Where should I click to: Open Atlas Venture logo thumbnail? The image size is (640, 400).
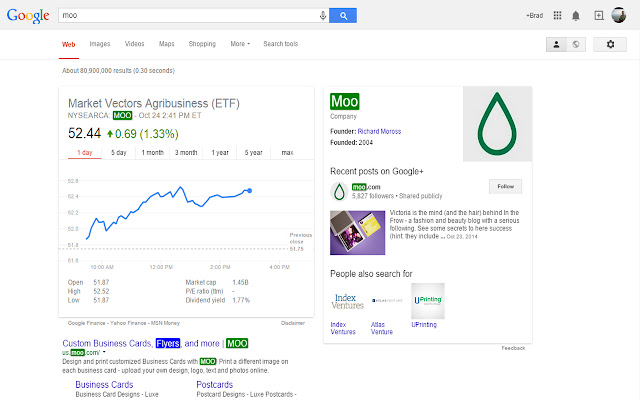click(387, 301)
